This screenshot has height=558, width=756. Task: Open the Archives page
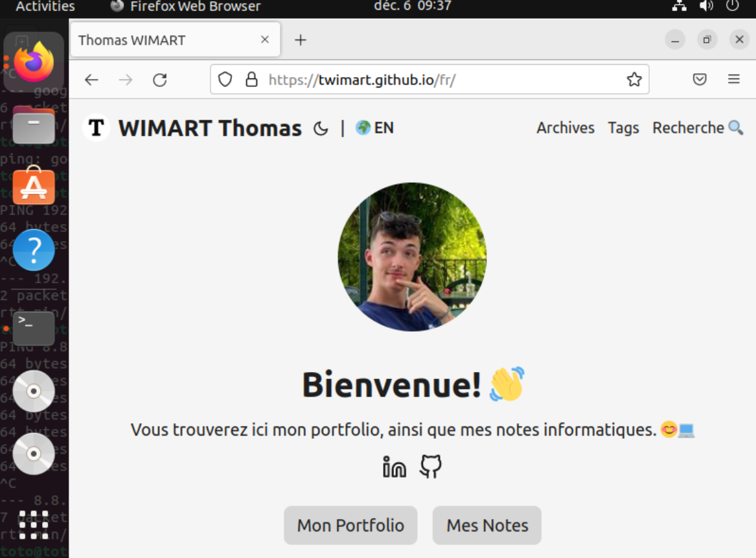[x=565, y=128]
